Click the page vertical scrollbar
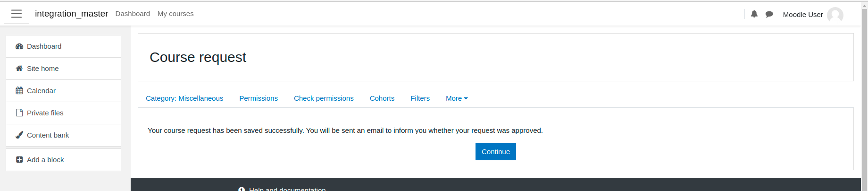The width and height of the screenshot is (868, 191). tap(864, 95)
